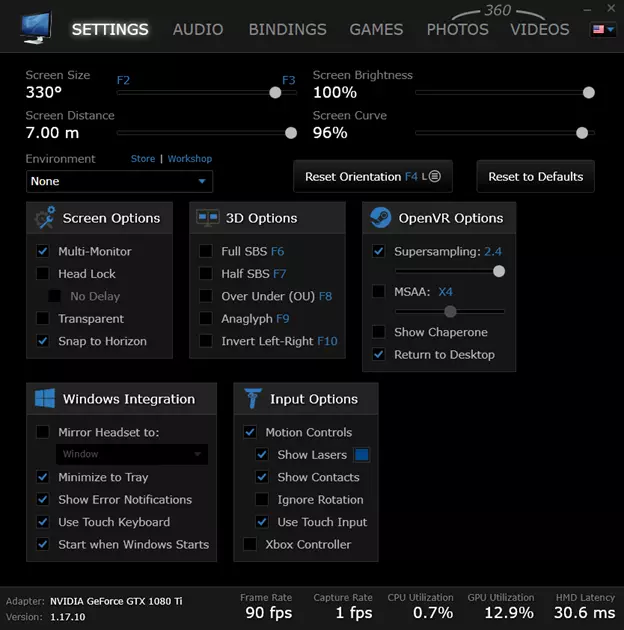Click the Supersampling slider handle

point(499,271)
